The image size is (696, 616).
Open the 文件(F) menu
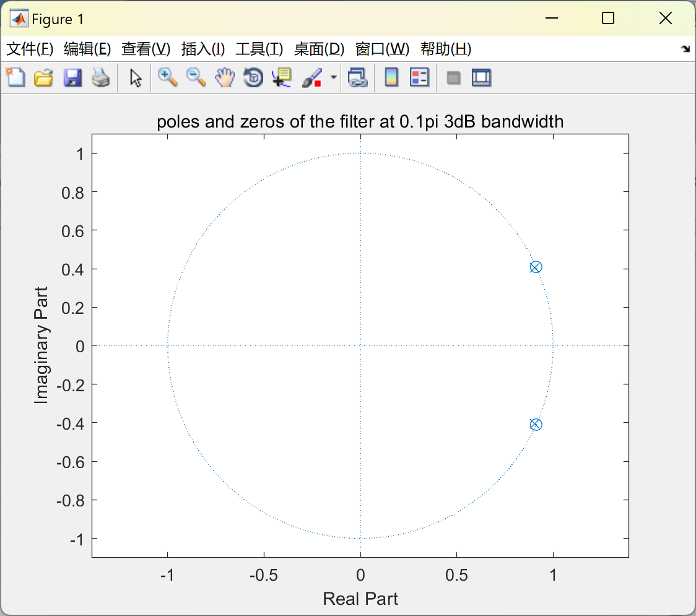click(30, 49)
